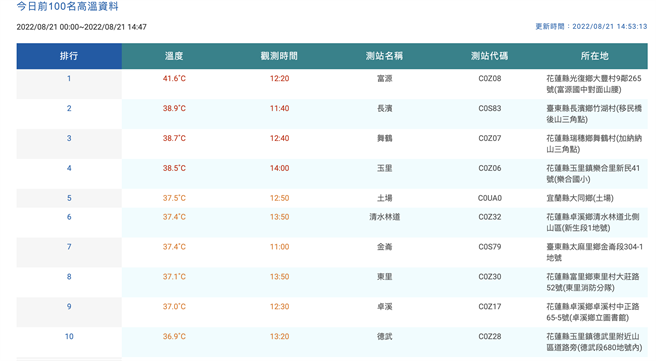
Task: Select station code C0S79
Action: (x=489, y=247)
